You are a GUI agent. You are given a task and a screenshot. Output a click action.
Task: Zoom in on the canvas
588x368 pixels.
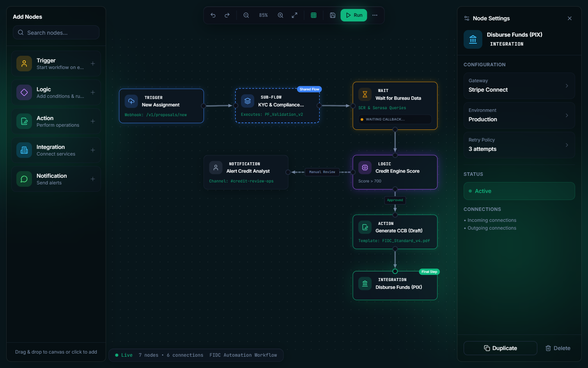coord(280,15)
